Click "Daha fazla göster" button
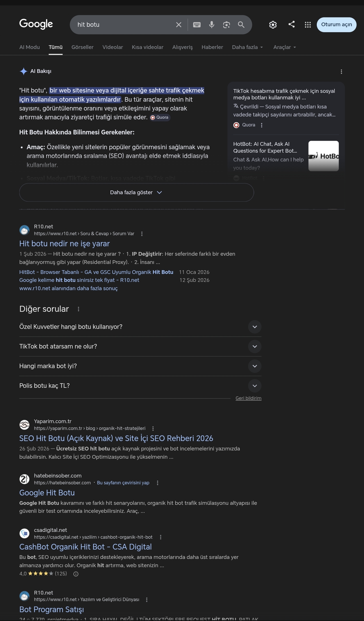 [136, 192]
